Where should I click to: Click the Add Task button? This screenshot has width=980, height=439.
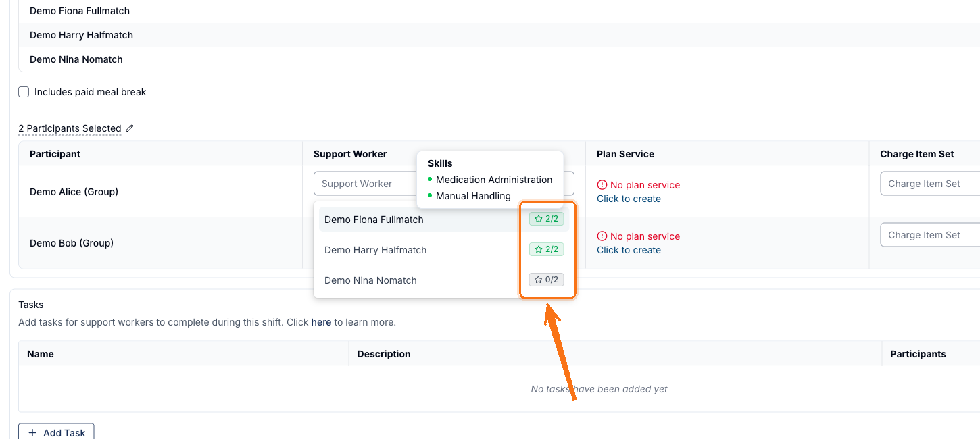[56, 432]
